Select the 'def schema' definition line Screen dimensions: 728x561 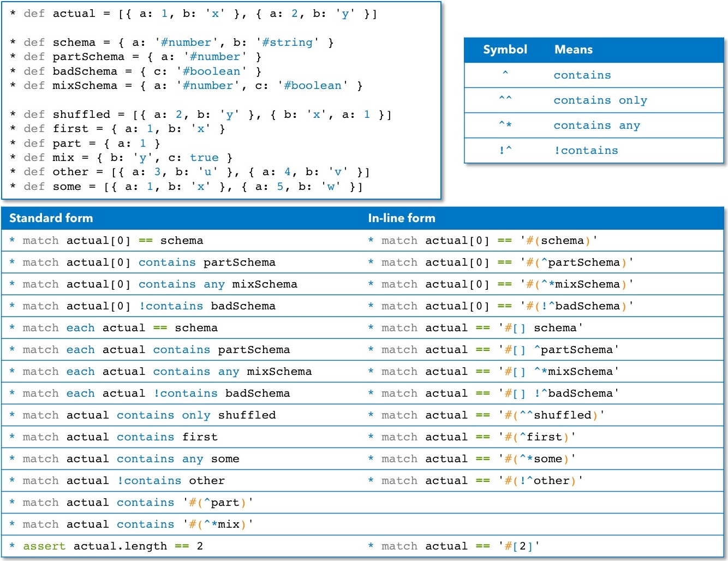[x=172, y=43]
